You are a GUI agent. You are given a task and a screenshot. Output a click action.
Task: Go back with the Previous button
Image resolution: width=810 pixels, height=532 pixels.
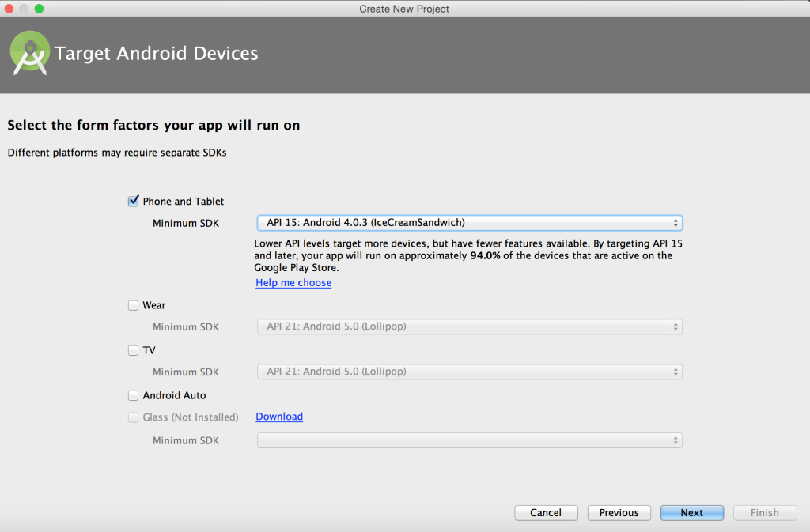click(x=619, y=512)
